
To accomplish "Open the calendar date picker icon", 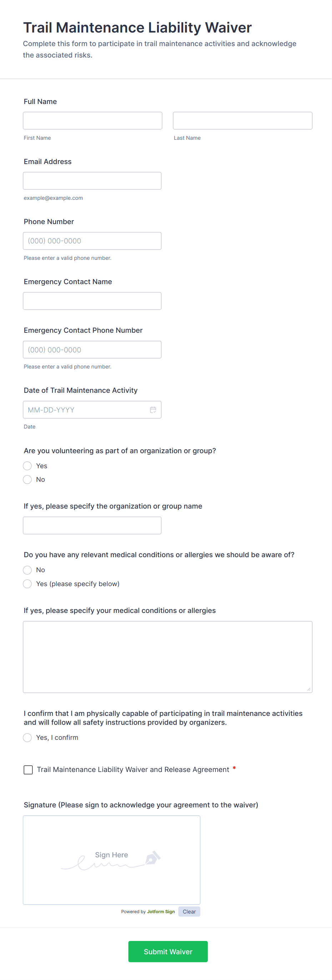I will (153, 410).
